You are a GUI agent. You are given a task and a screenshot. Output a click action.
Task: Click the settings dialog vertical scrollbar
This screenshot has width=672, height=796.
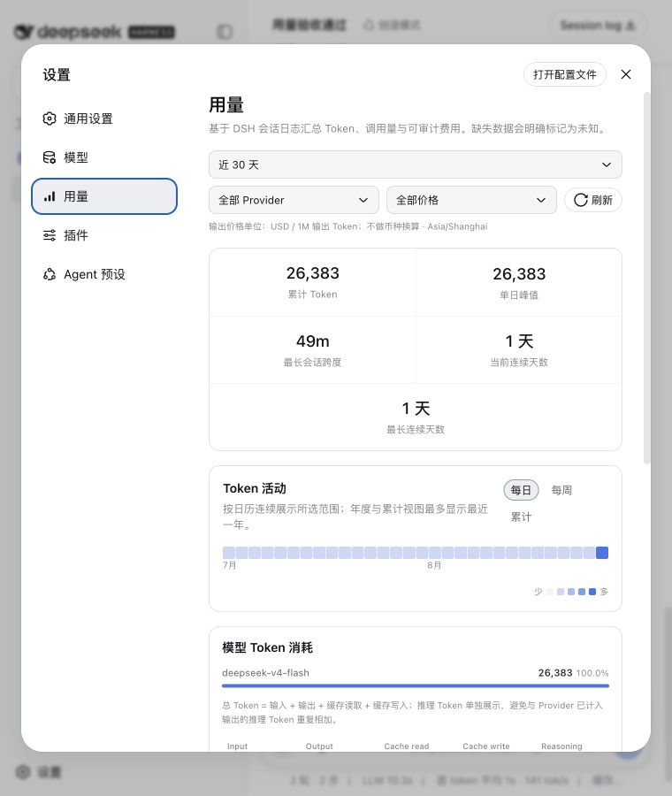[646, 278]
